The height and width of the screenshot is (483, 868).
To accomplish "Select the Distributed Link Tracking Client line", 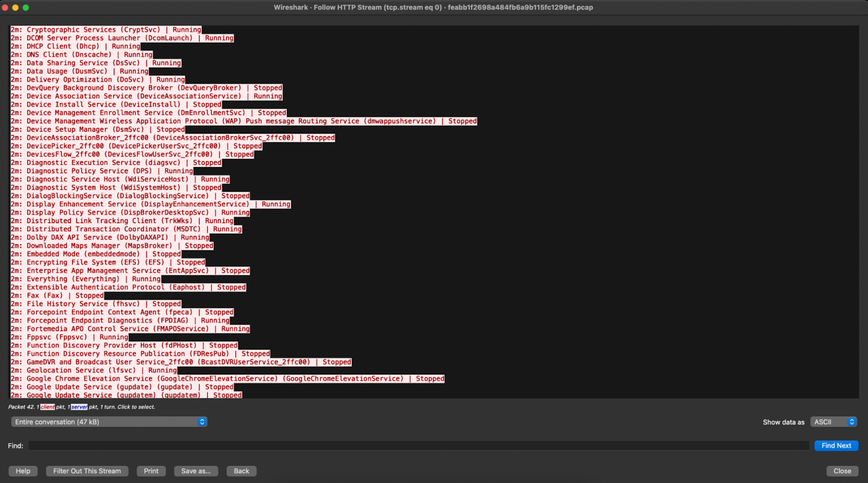I will coord(122,221).
